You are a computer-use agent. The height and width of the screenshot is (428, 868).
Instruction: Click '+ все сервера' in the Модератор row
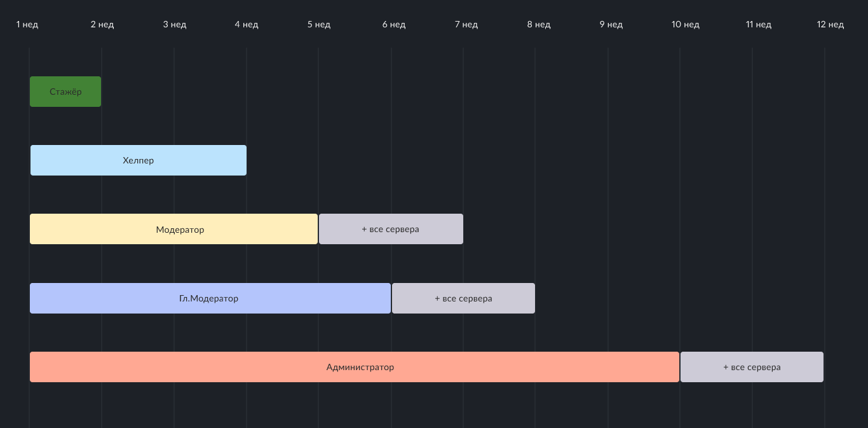(x=391, y=229)
